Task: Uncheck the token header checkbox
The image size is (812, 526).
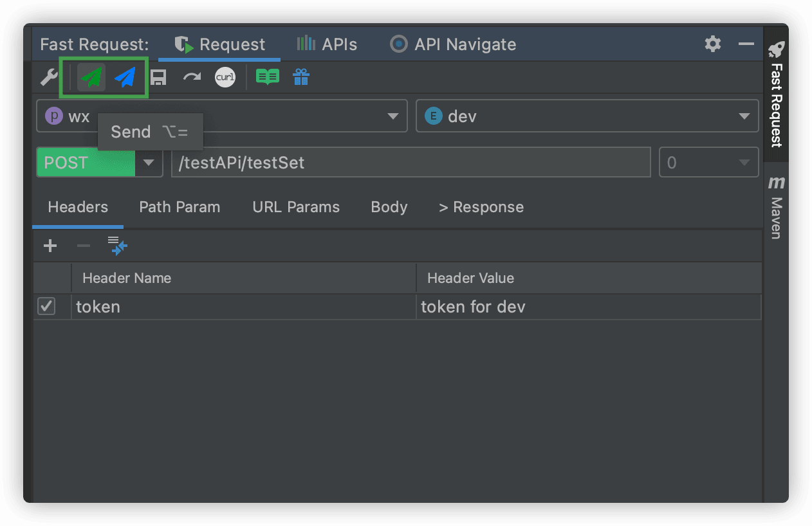Action: (47, 307)
